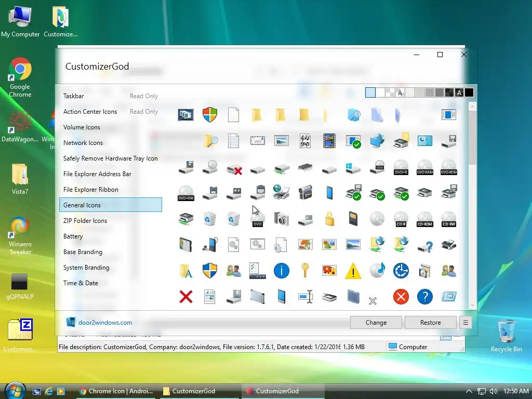Screen dimensions: 532x399
Task: Select the music note disc icon
Action: [x=377, y=270]
